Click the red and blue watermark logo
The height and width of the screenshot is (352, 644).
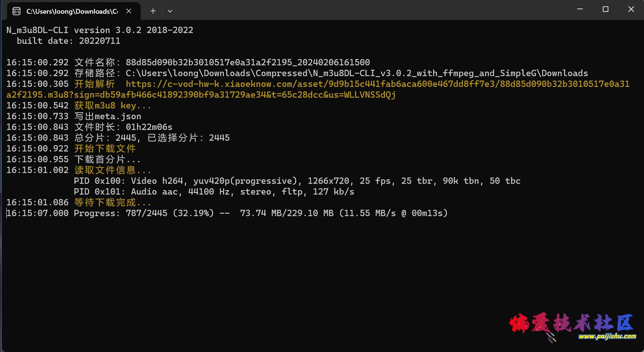pos(571,323)
